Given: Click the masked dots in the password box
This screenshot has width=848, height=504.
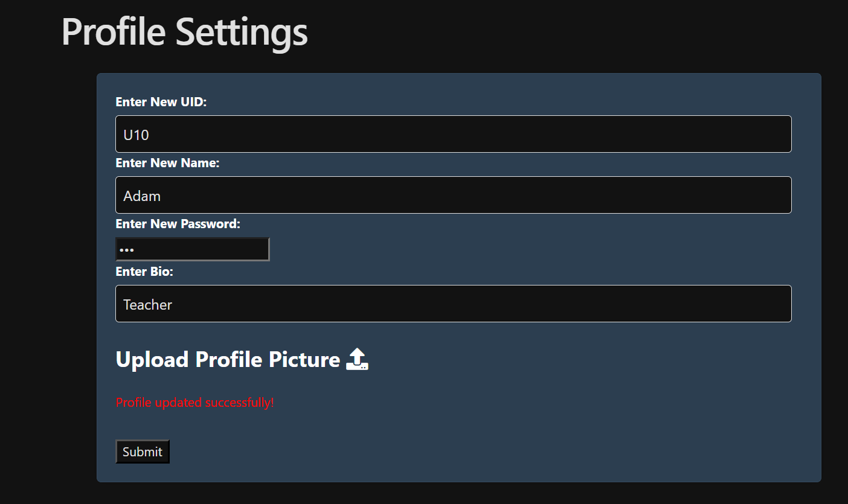Looking at the screenshot, I should 127,250.
